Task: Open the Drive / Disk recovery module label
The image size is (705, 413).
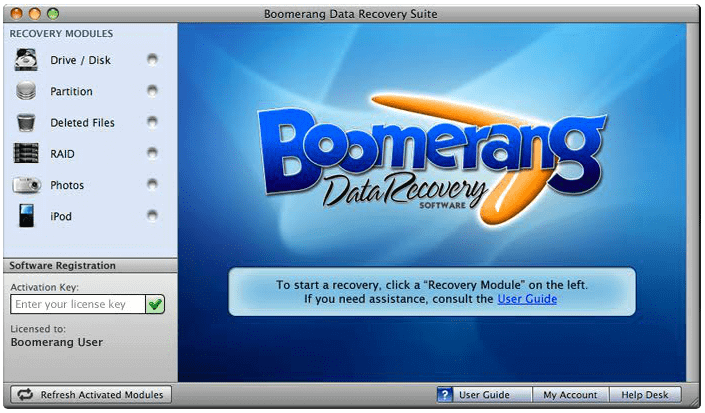Action: [80, 60]
